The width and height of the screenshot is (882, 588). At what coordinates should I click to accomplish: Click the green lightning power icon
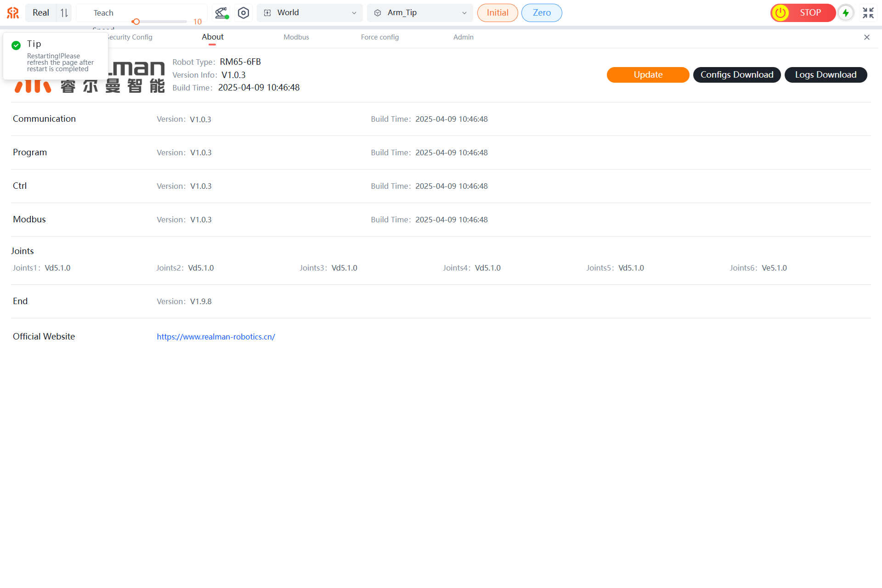[x=846, y=13]
